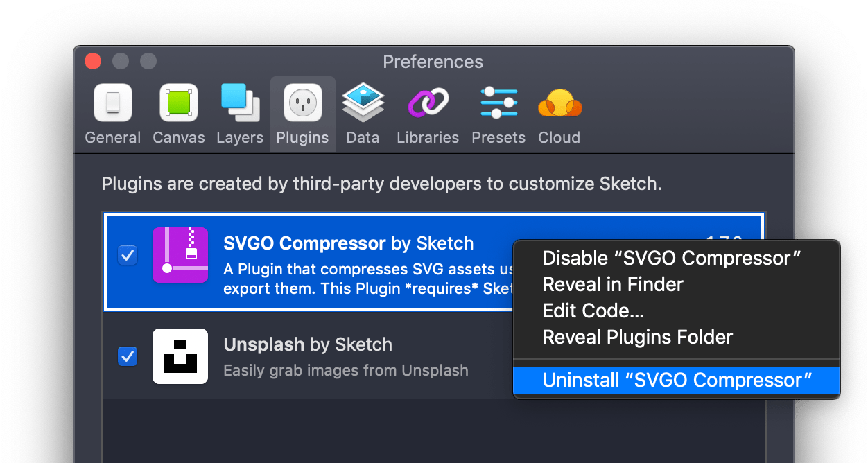Open the Layers preferences icon
Image resolution: width=868 pixels, height=463 pixels.
(239, 103)
